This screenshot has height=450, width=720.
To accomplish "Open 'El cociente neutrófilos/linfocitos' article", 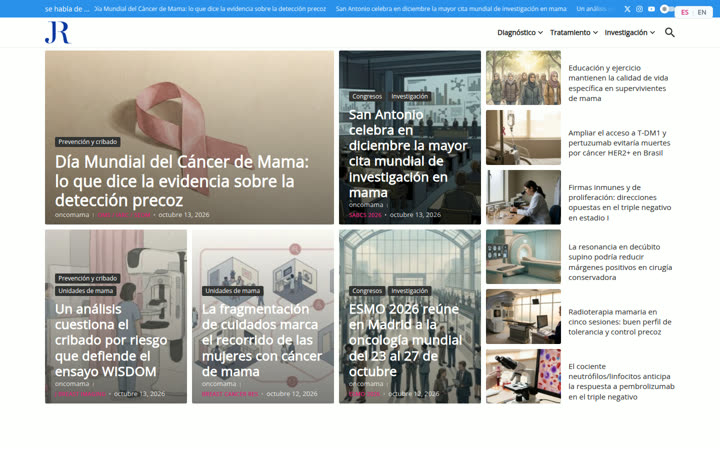I will coord(621,382).
